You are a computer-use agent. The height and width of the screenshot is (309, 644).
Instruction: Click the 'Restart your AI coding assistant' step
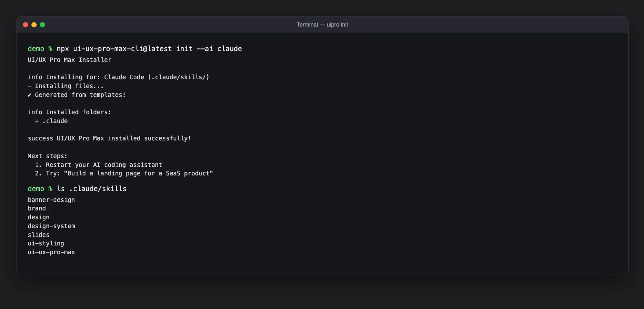(99, 165)
